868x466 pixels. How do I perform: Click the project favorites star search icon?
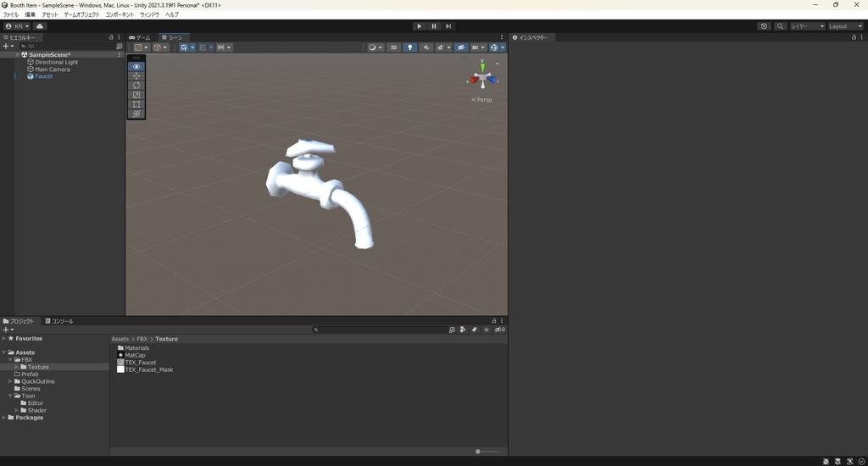pos(486,330)
